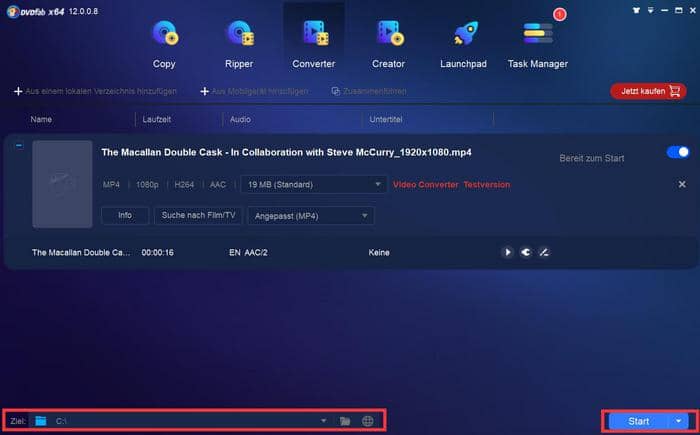Click the 'Keine' subtitle entry
Image resolution: width=700 pixels, height=435 pixels.
coord(379,252)
